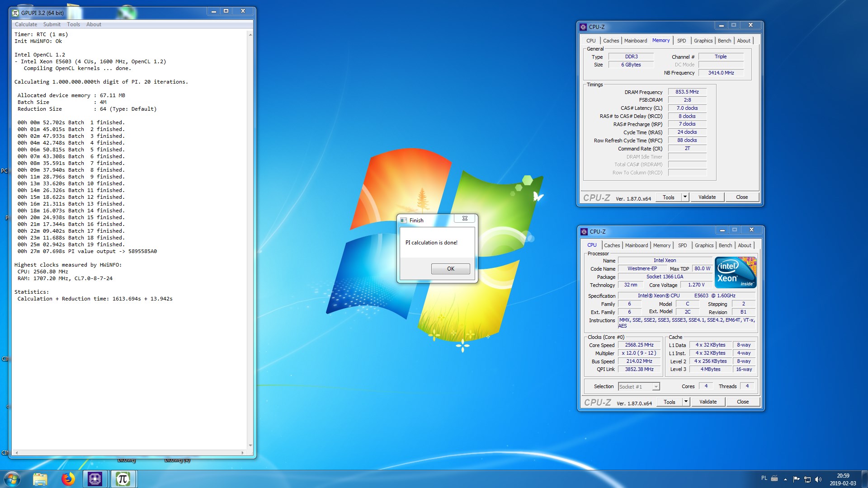Click the volume speaker tray icon
Screen dimensions: 868x488
pyautogui.click(x=818, y=479)
